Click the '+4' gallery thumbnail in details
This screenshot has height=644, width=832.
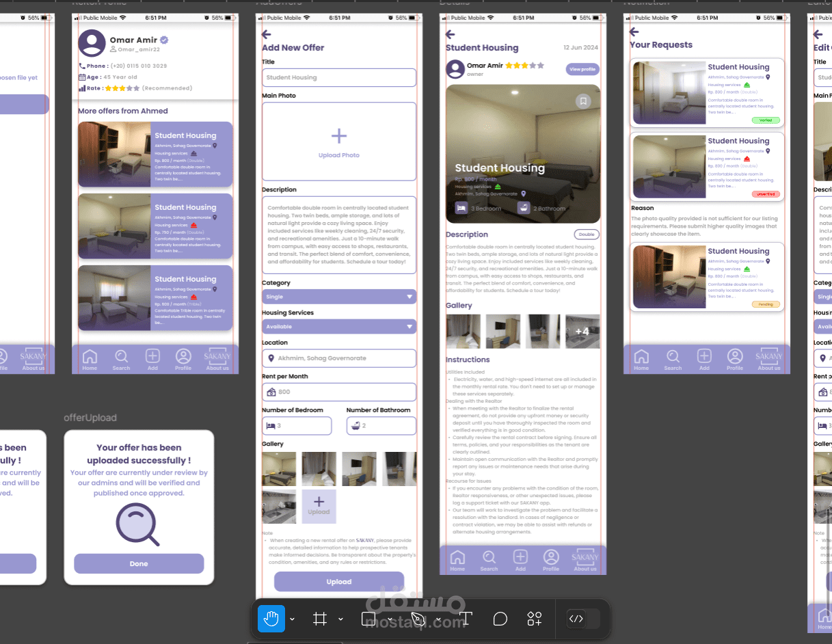click(x=582, y=332)
